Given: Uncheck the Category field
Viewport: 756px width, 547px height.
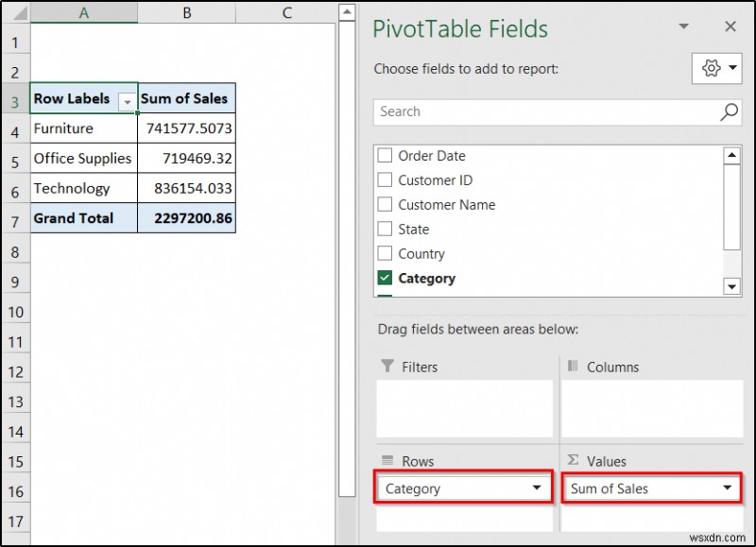Looking at the screenshot, I should coord(386,279).
